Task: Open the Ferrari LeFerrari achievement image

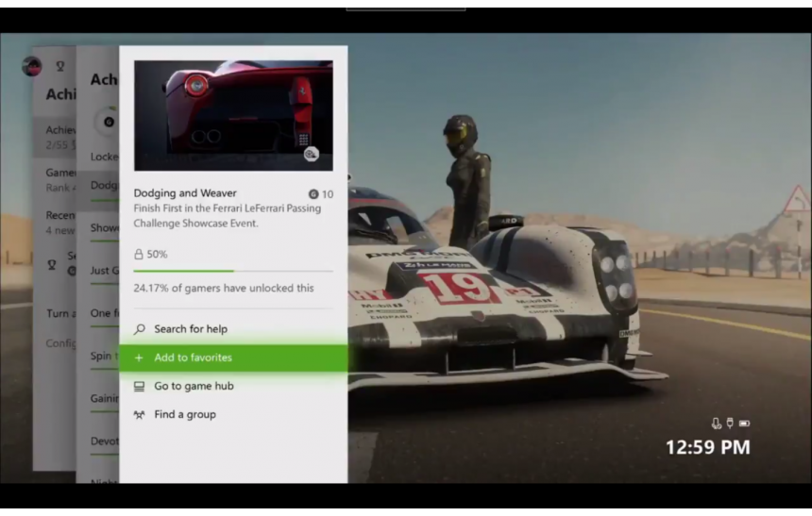Action: tap(233, 115)
